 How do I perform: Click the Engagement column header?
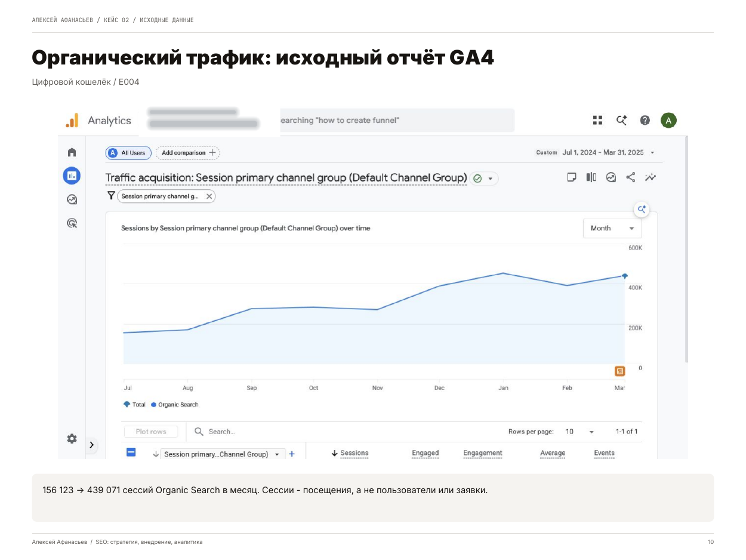tap(483, 453)
